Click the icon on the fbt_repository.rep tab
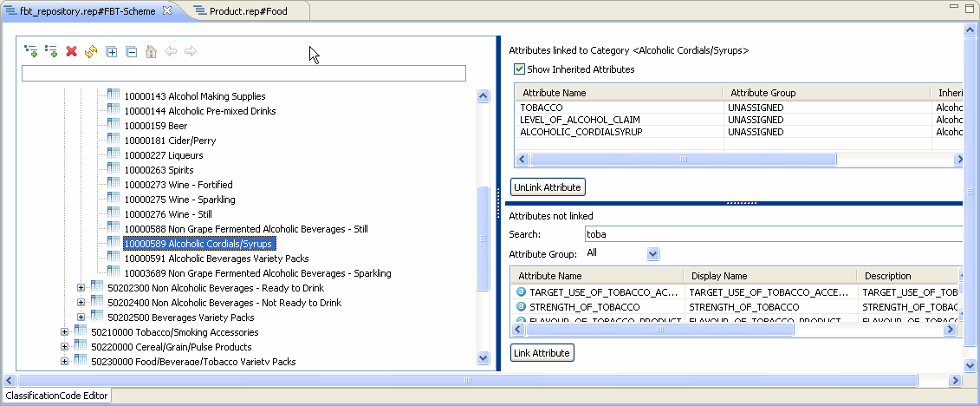 pos(10,10)
